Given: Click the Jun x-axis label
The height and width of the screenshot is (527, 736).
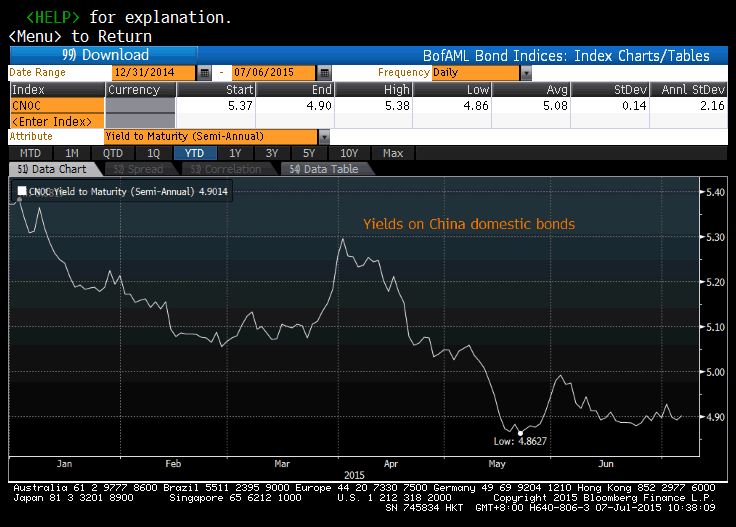Looking at the screenshot, I should pos(606,464).
